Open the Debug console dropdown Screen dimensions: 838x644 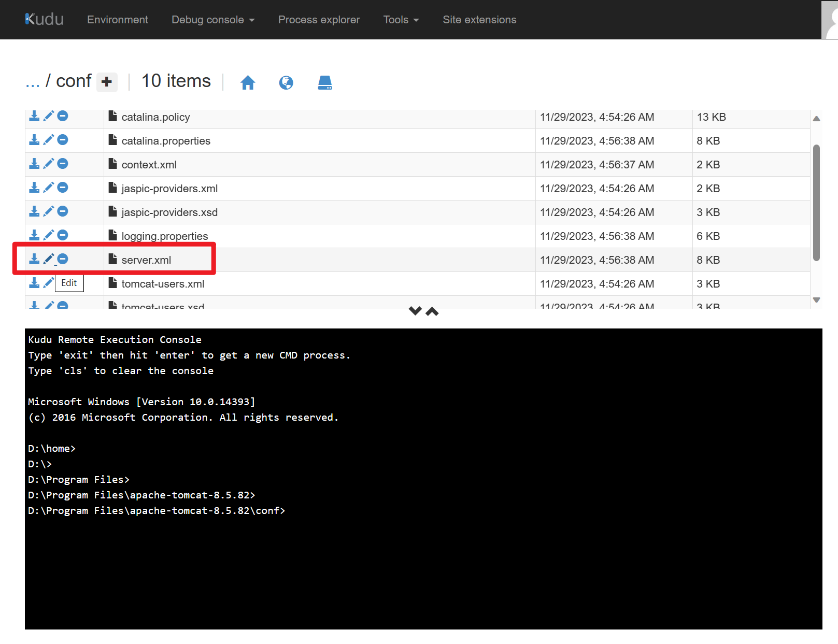tap(213, 20)
